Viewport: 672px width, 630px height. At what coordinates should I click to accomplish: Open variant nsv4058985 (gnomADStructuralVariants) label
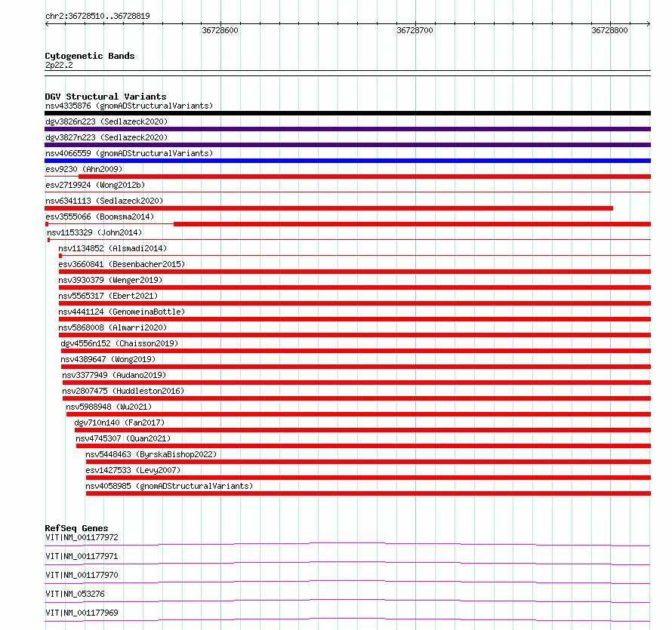click(169, 486)
